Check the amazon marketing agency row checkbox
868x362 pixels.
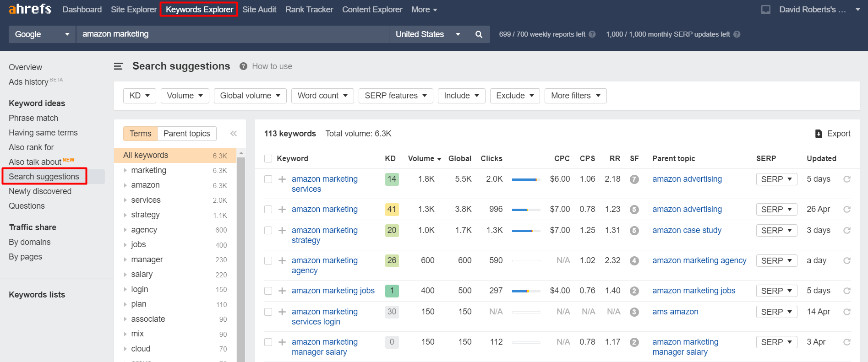(268, 260)
